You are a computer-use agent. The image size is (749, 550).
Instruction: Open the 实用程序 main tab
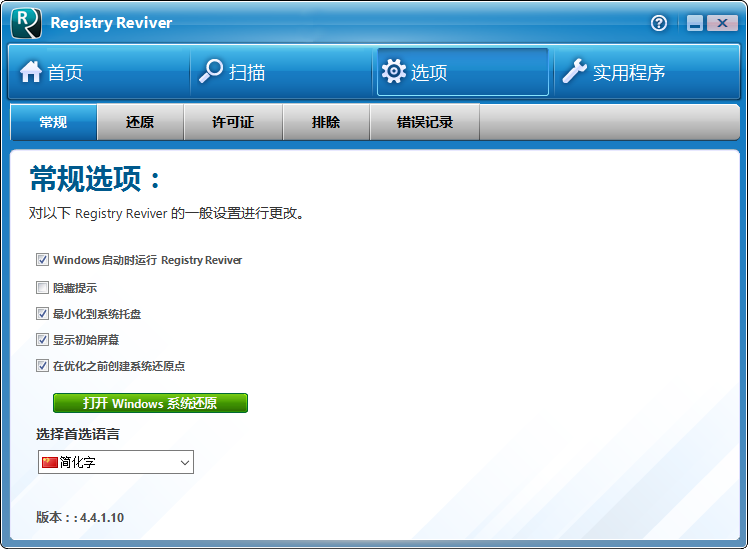coord(647,72)
